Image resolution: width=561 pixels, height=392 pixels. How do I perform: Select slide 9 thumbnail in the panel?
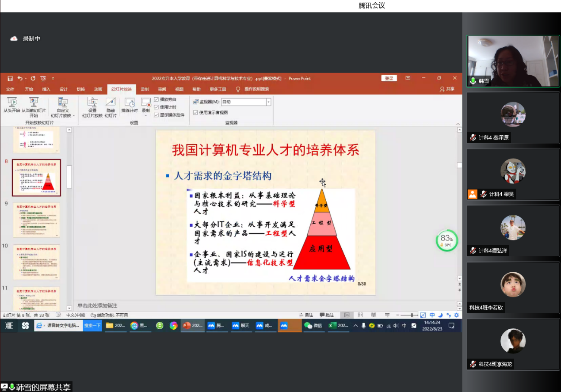click(x=36, y=220)
